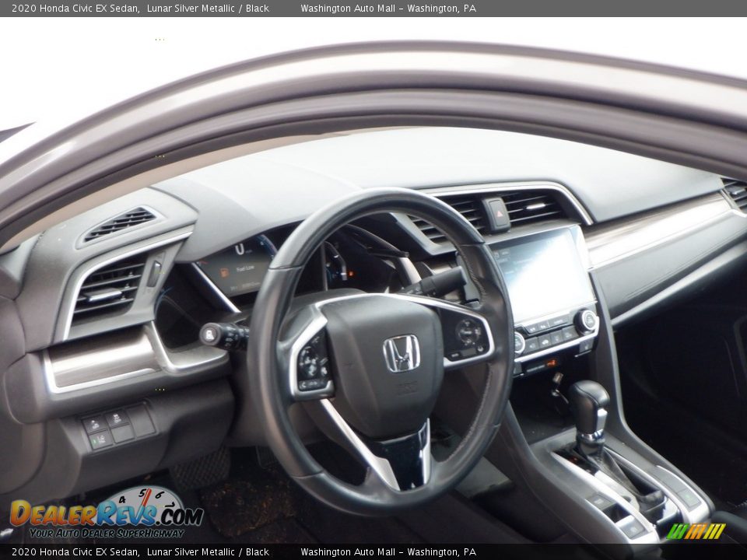Click the left steering wheel audio controls
Screen dimensions: 747x560
pos(312,364)
